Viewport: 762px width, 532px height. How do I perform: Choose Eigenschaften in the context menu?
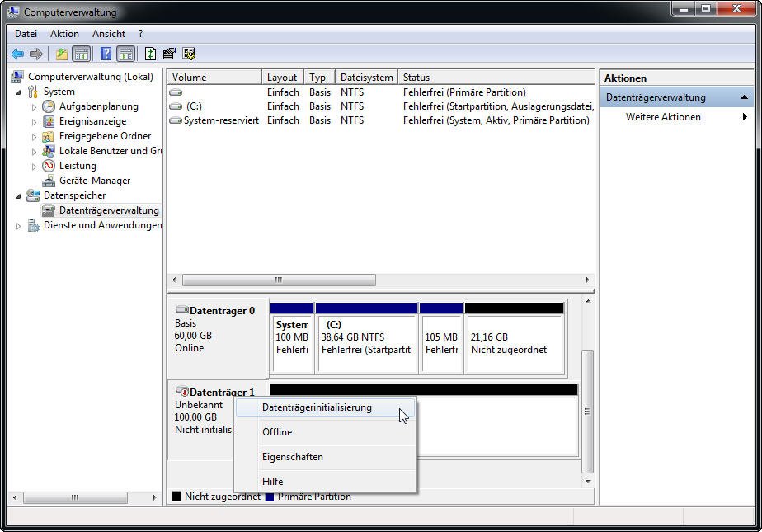click(325, 457)
